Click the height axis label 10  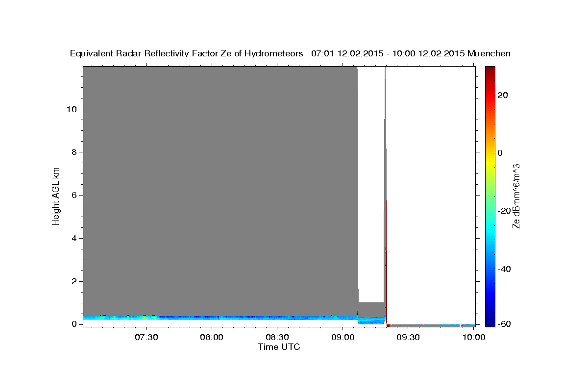tap(72, 109)
